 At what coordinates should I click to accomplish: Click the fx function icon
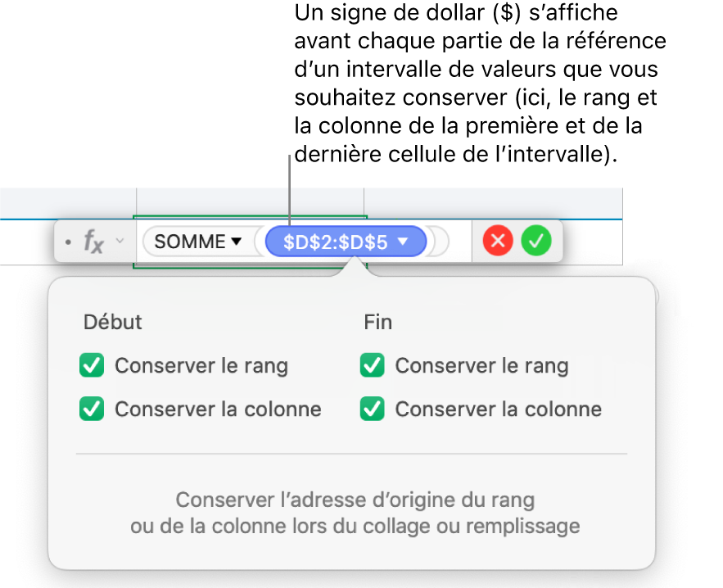95,242
